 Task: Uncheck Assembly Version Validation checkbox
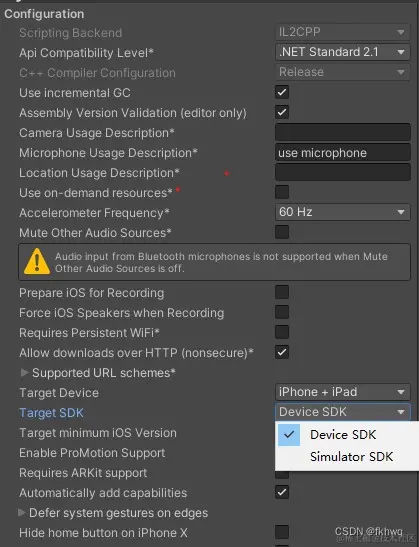tap(282, 112)
